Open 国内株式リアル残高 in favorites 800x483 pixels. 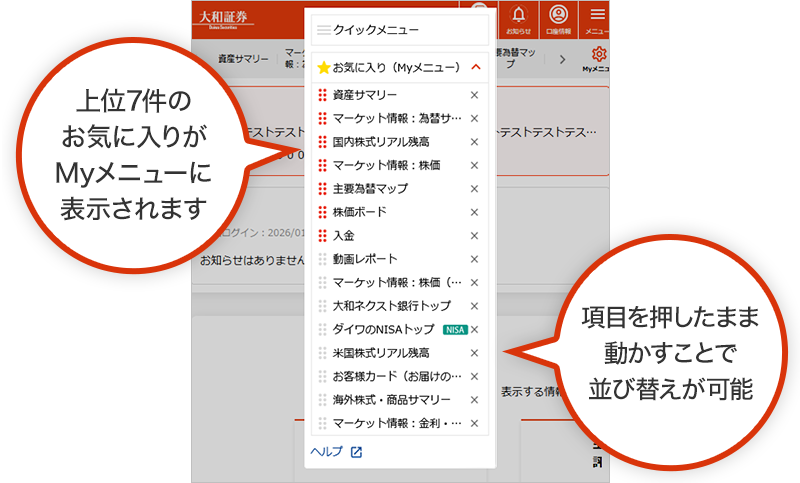click(x=381, y=142)
